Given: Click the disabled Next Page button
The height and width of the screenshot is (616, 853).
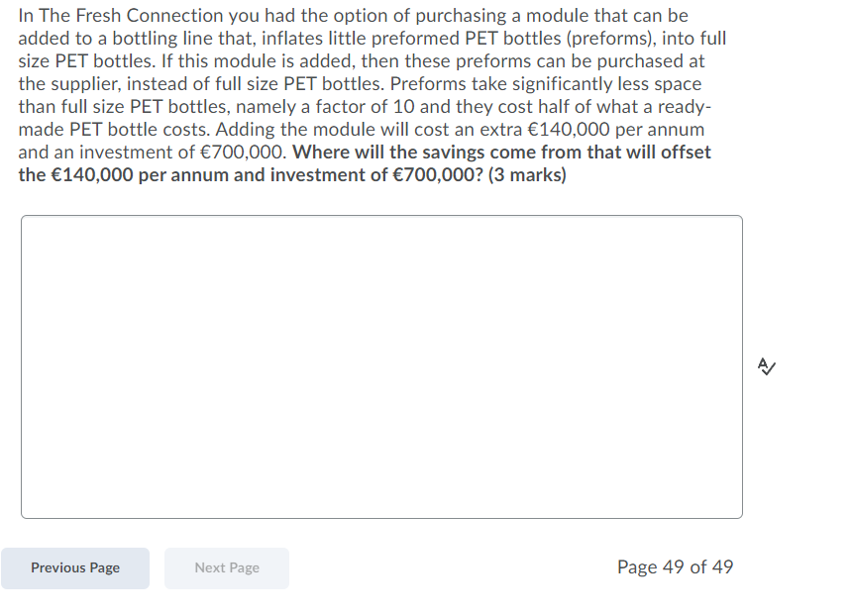Looking at the screenshot, I should click(226, 567).
